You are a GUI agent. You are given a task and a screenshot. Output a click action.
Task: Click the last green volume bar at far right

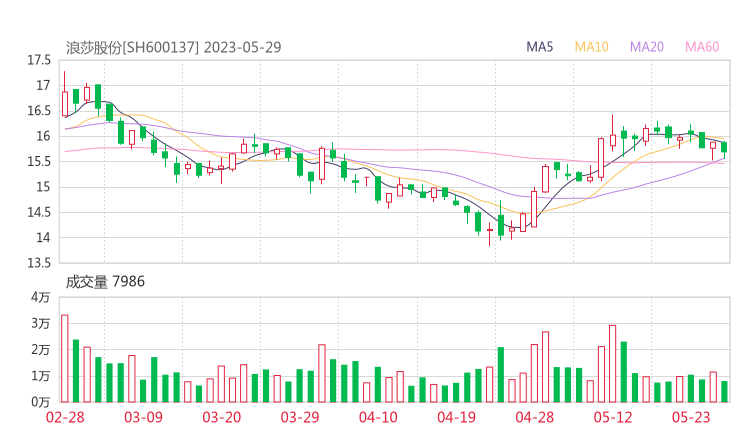tap(724, 392)
